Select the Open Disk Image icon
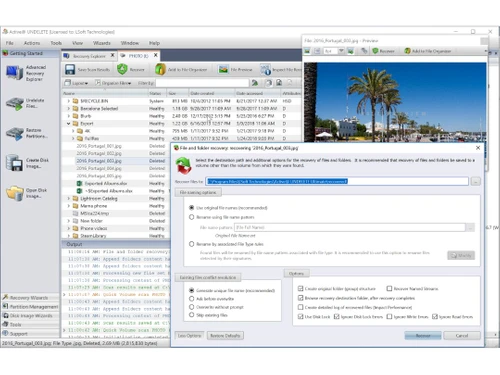Screen dimensions: 500x375 click(x=15, y=193)
